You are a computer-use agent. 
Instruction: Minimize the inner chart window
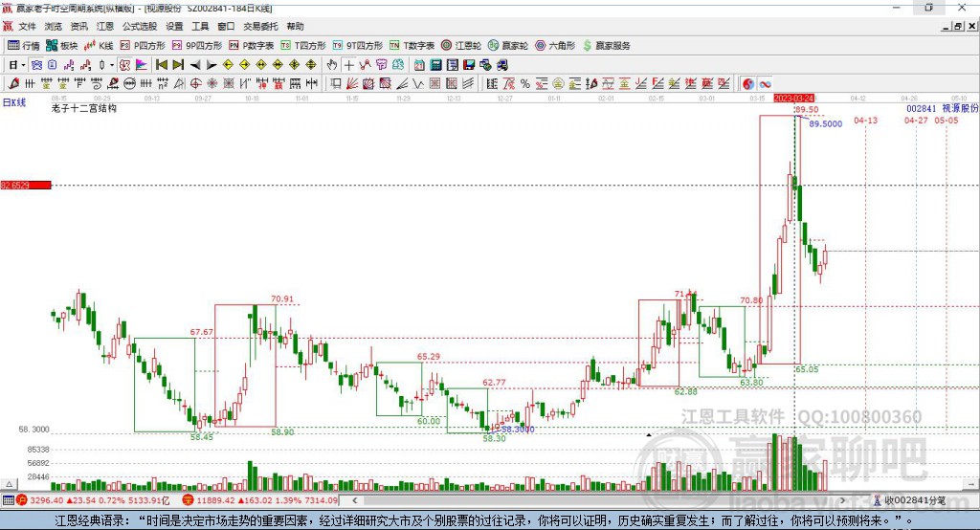pyautogui.click(x=947, y=26)
